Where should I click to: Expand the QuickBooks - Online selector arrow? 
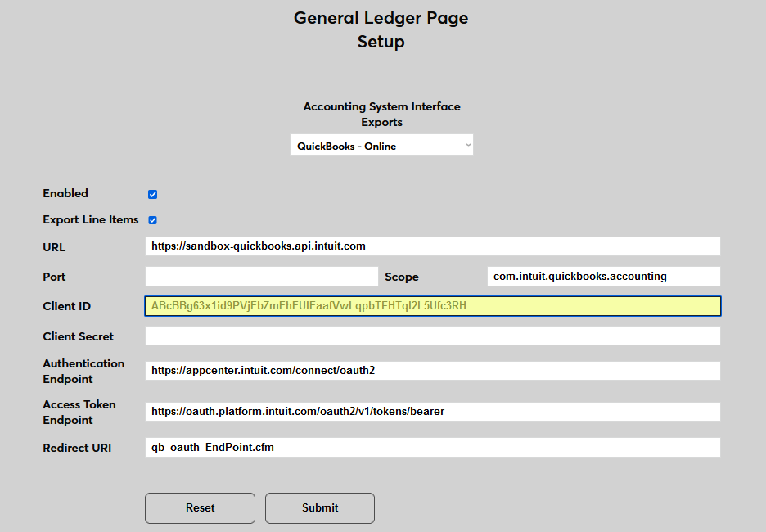[x=467, y=144]
